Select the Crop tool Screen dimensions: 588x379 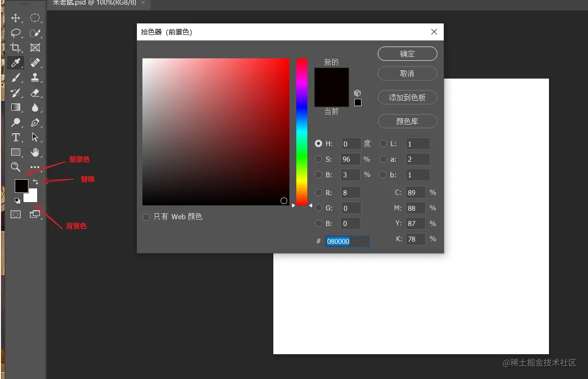(16, 47)
